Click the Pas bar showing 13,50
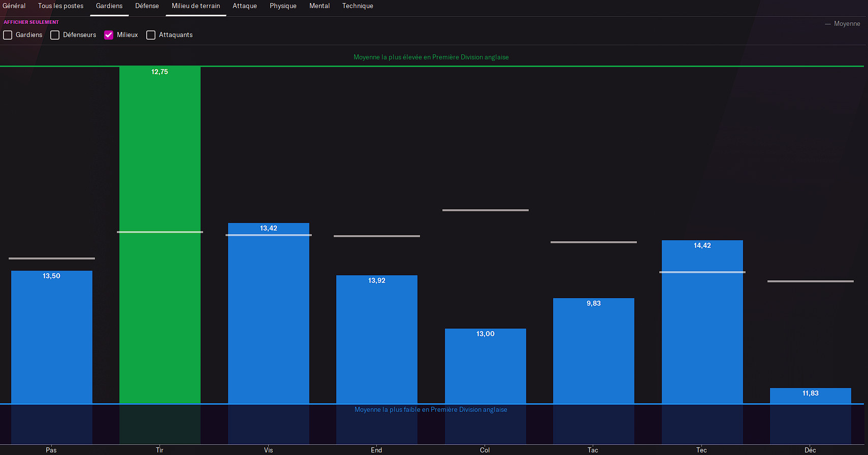Image resolution: width=868 pixels, height=455 pixels. click(52, 337)
